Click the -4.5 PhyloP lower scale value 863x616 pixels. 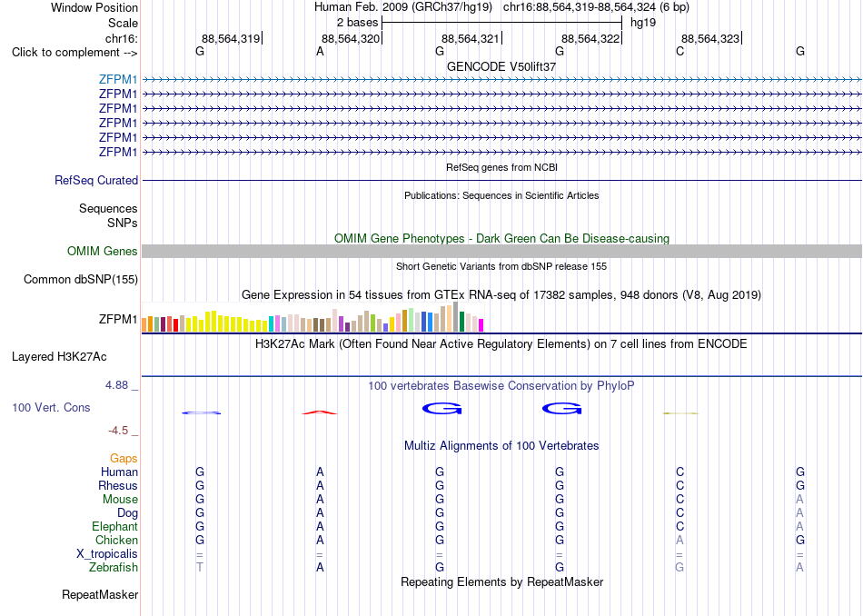coord(118,431)
